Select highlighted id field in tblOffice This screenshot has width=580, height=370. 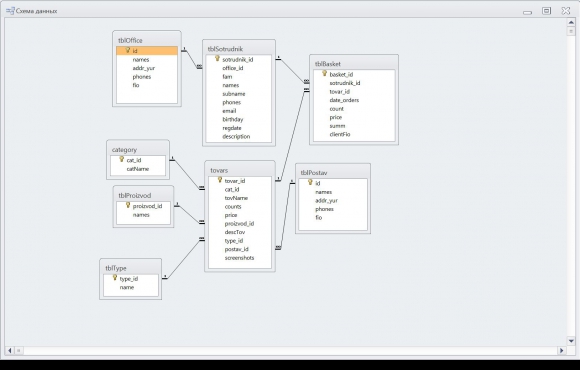(147, 51)
